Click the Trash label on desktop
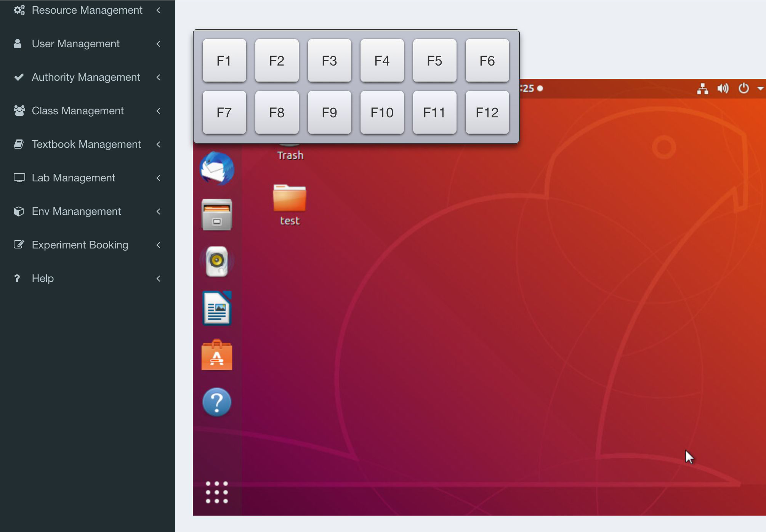Viewport: 766px width, 532px height. [x=290, y=155]
